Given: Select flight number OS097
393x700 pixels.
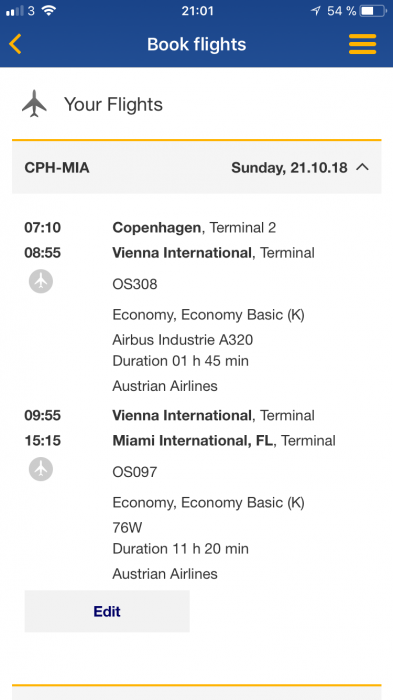Looking at the screenshot, I should [x=135, y=472].
